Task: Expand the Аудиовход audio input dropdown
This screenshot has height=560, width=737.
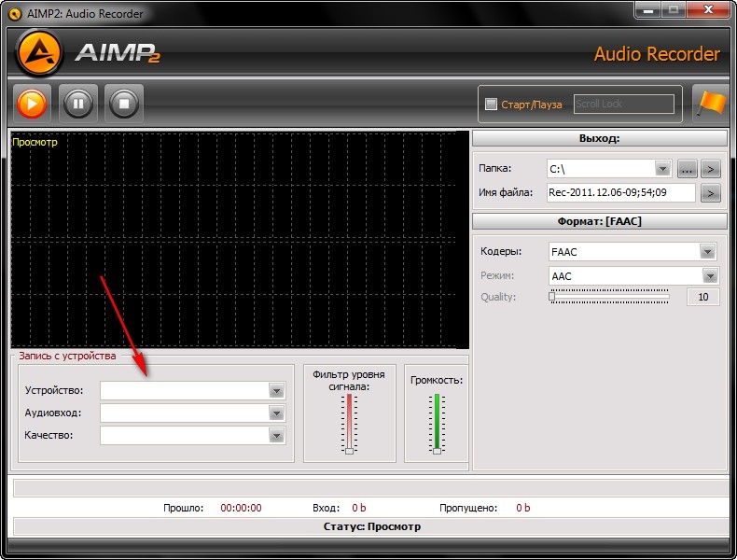Action: (276, 413)
